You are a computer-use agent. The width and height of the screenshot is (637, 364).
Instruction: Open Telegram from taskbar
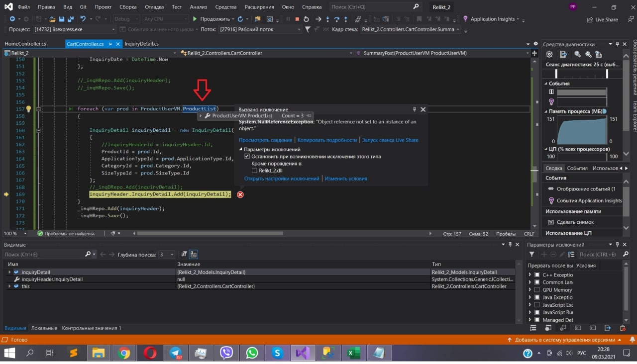click(175, 353)
